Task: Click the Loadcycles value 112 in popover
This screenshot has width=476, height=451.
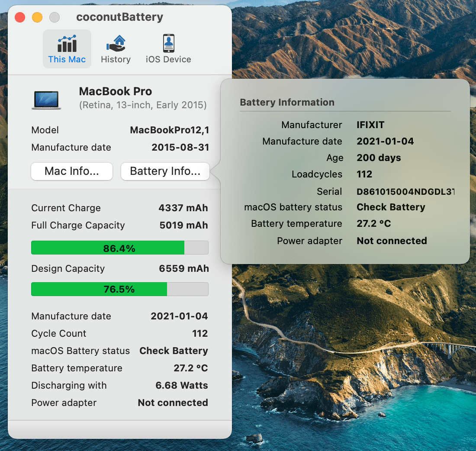Action: coord(364,174)
